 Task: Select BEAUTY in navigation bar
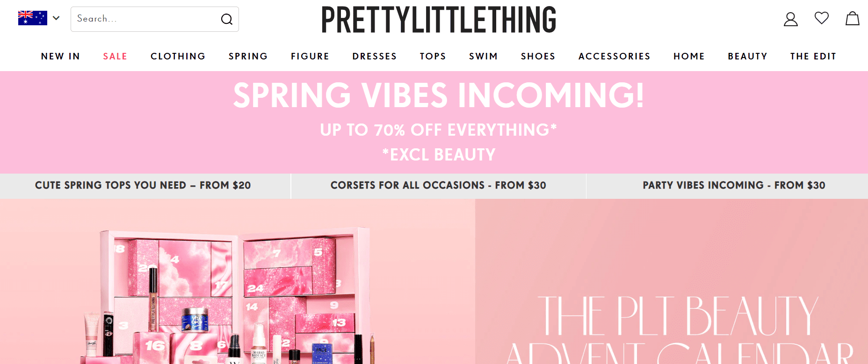coord(748,56)
